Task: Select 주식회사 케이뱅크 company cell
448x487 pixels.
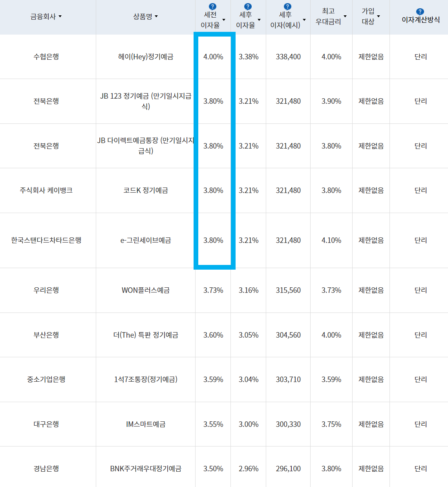Action: [x=46, y=190]
